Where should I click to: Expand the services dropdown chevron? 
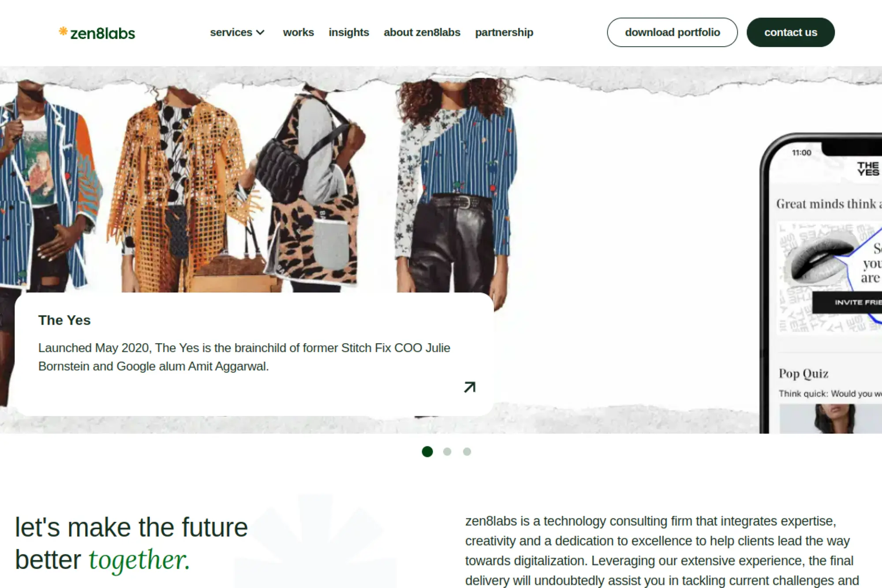click(x=261, y=33)
